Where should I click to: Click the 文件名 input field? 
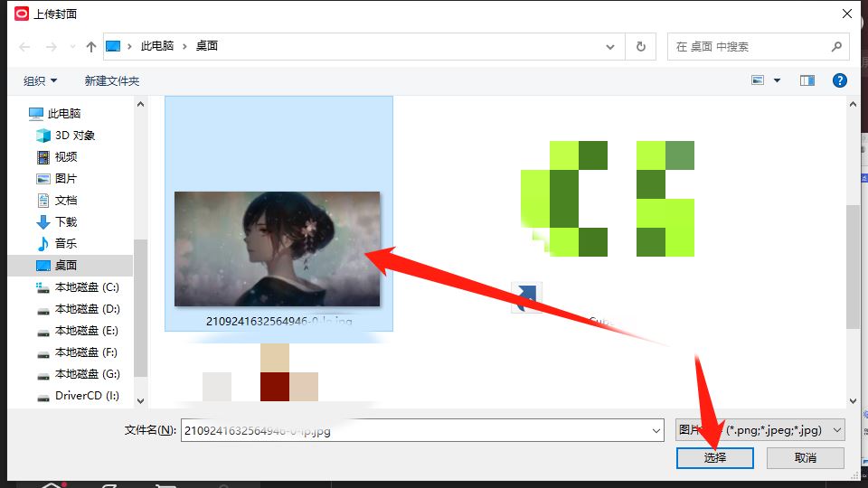click(x=422, y=430)
